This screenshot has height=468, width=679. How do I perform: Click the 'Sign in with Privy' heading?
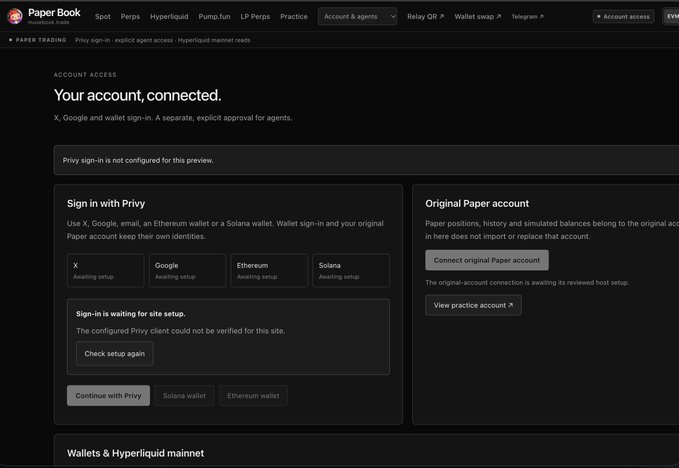coord(106,203)
